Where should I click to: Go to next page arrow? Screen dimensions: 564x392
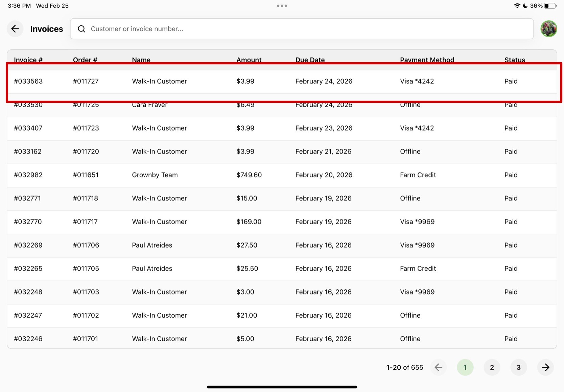545,367
